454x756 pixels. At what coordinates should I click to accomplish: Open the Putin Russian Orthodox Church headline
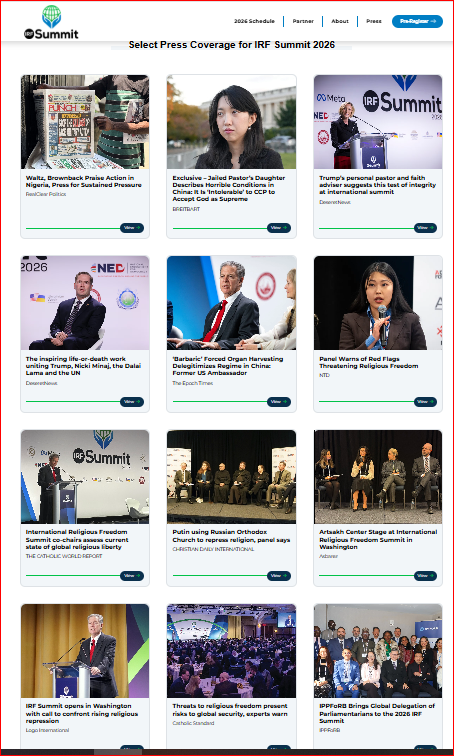(231, 536)
